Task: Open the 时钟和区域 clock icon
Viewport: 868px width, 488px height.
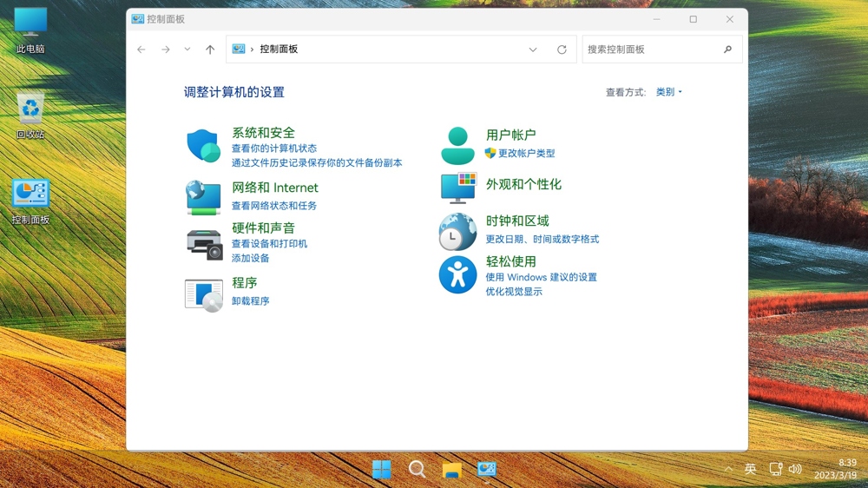Action: tap(457, 232)
